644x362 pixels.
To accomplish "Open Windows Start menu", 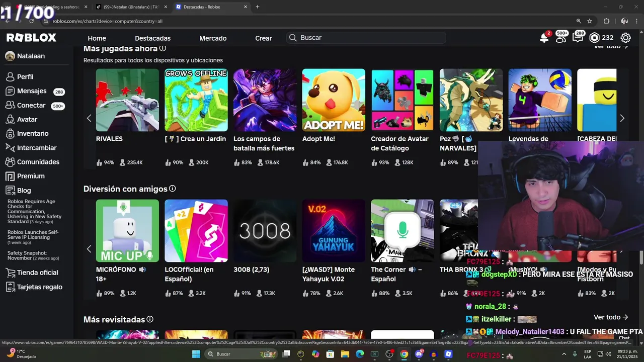I will click(196, 354).
